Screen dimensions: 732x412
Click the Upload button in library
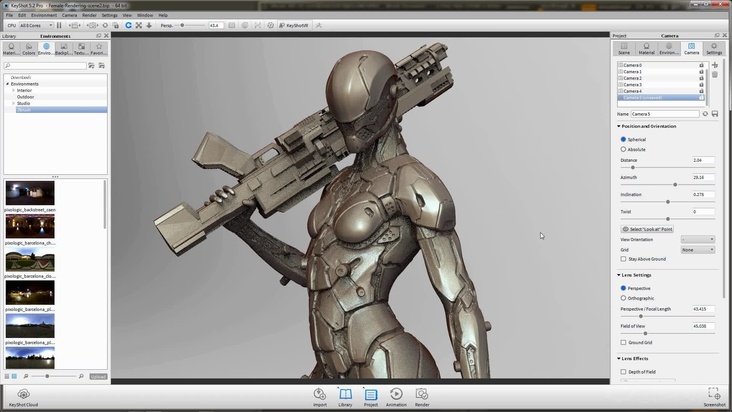[x=98, y=377]
